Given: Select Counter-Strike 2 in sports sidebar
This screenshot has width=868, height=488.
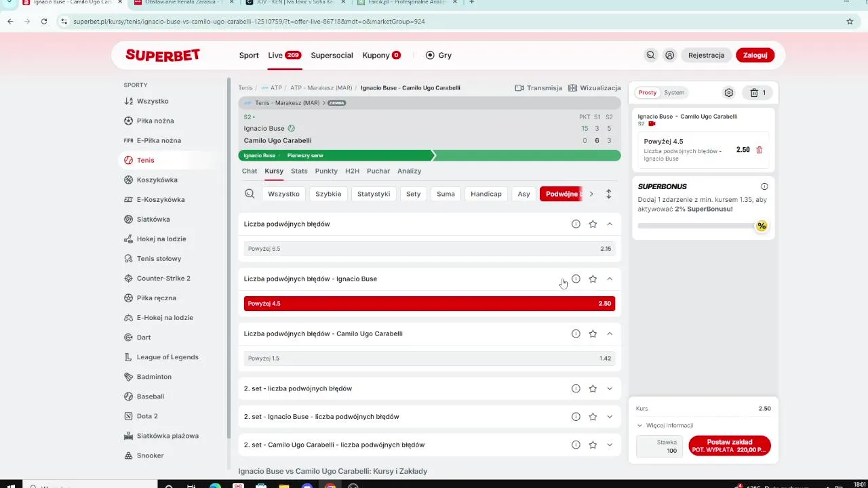Looking at the screenshot, I should 163,278.
